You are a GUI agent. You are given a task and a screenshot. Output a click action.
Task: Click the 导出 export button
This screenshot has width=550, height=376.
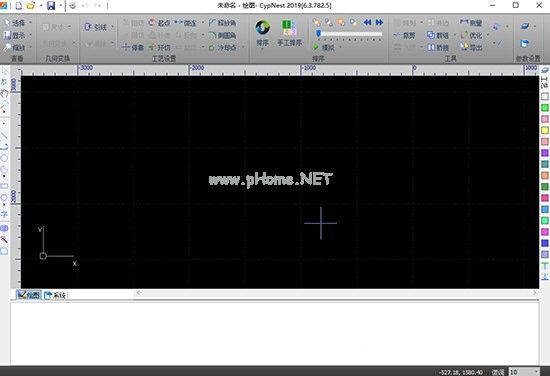[471, 47]
